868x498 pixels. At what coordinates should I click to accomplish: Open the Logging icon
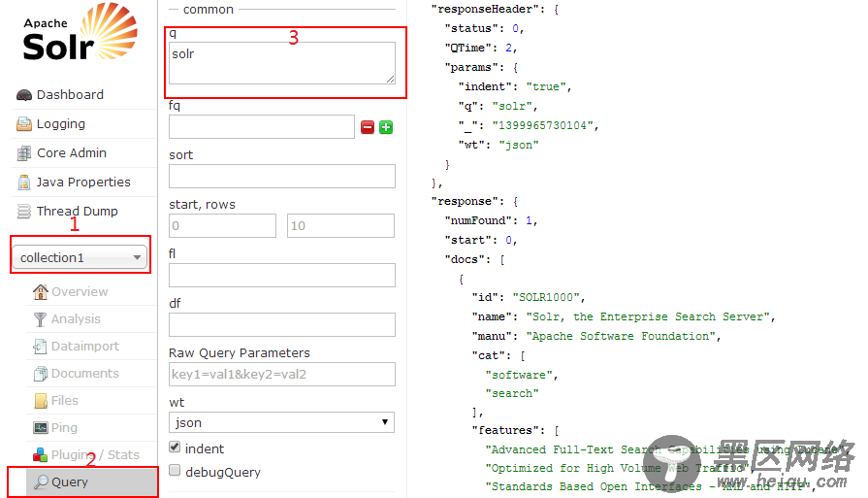[24, 124]
